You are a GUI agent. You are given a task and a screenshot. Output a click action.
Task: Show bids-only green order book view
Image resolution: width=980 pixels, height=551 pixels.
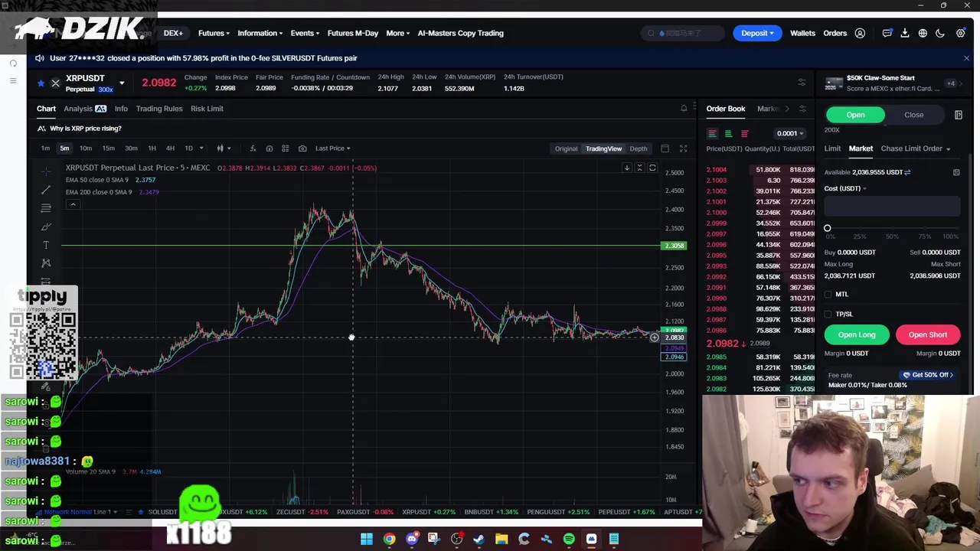[x=728, y=133]
